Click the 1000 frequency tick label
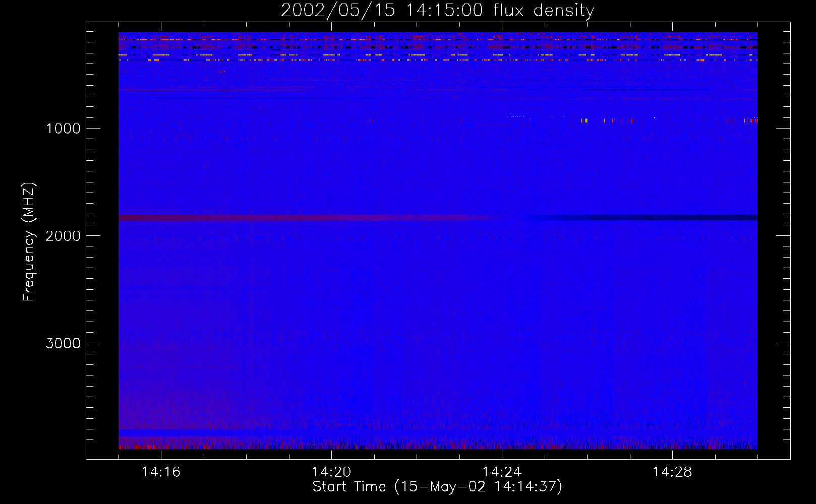This screenshot has height=504, width=816. click(63, 129)
